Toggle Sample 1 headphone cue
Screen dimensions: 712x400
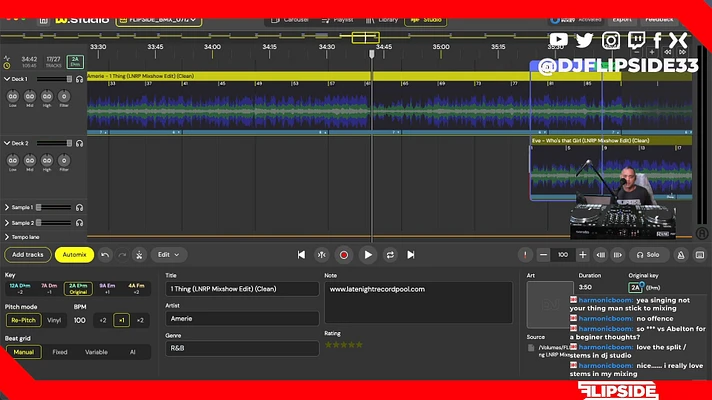79,207
